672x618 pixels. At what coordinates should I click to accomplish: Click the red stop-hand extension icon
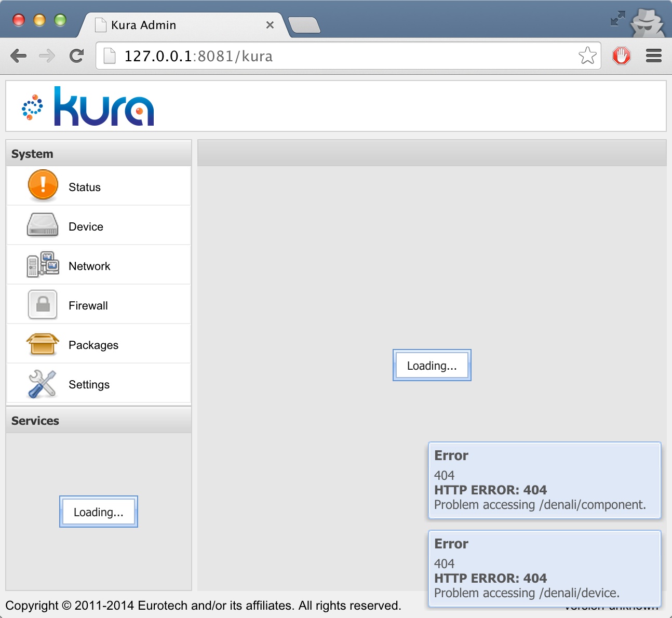[622, 56]
